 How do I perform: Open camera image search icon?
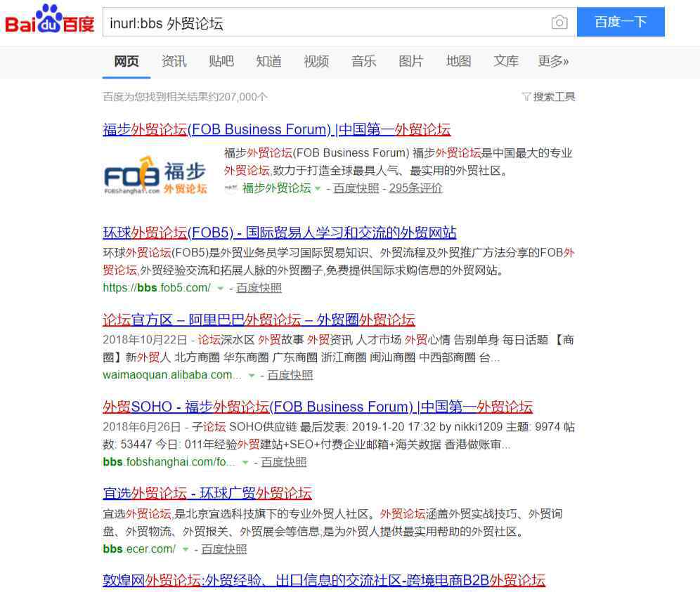[559, 22]
